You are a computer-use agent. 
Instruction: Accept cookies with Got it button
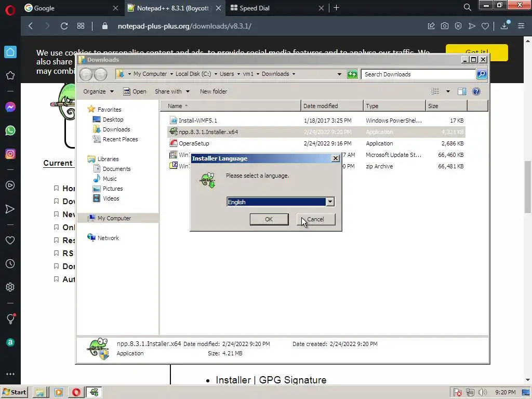(x=477, y=52)
